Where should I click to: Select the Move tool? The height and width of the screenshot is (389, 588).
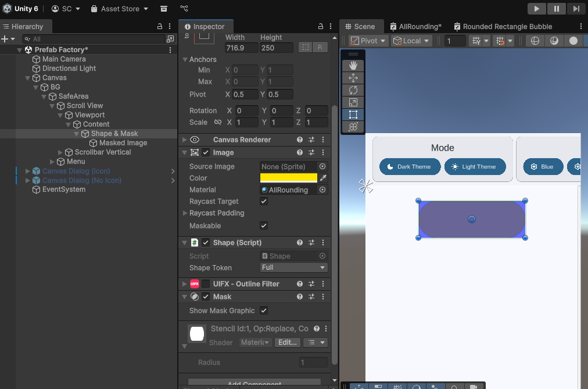pos(353,77)
